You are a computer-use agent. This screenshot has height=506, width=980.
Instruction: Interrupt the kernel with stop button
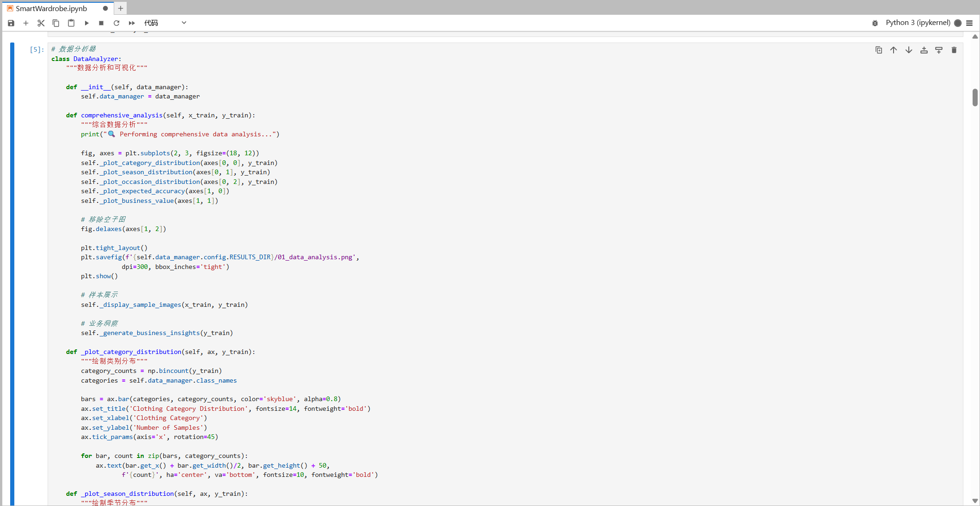pyautogui.click(x=101, y=23)
